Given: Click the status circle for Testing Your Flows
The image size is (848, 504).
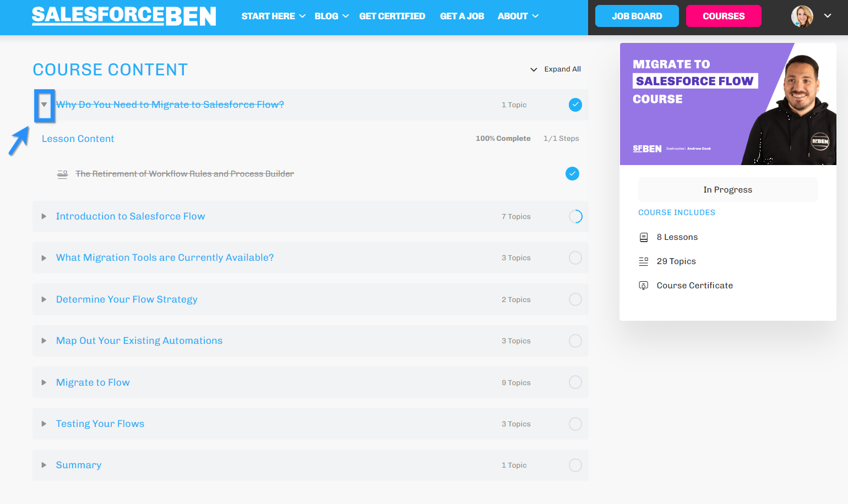Looking at the screenshot, I should pos(575,424).
